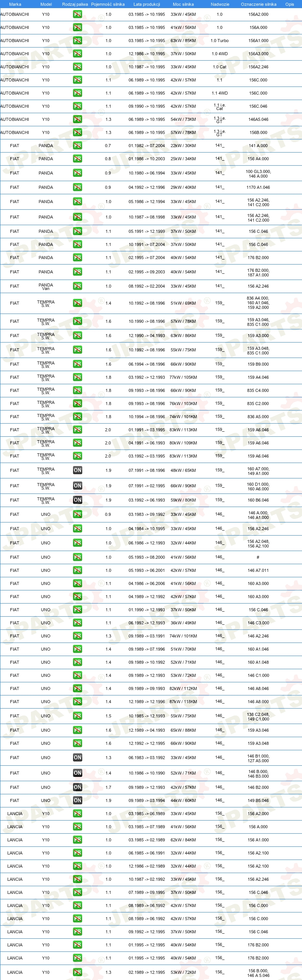
Task: Click petrol icon in Autobianchi 156A3.000 4WD row
Action: click(x=77, y=54)
